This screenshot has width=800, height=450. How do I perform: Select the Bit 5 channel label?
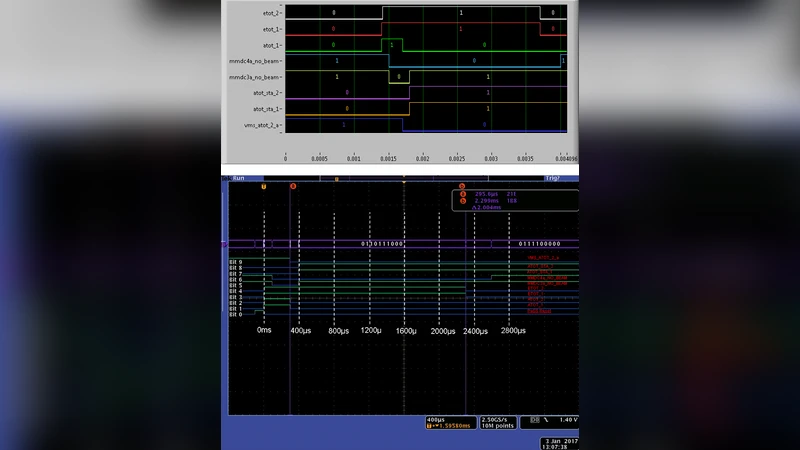click(237, 285)
